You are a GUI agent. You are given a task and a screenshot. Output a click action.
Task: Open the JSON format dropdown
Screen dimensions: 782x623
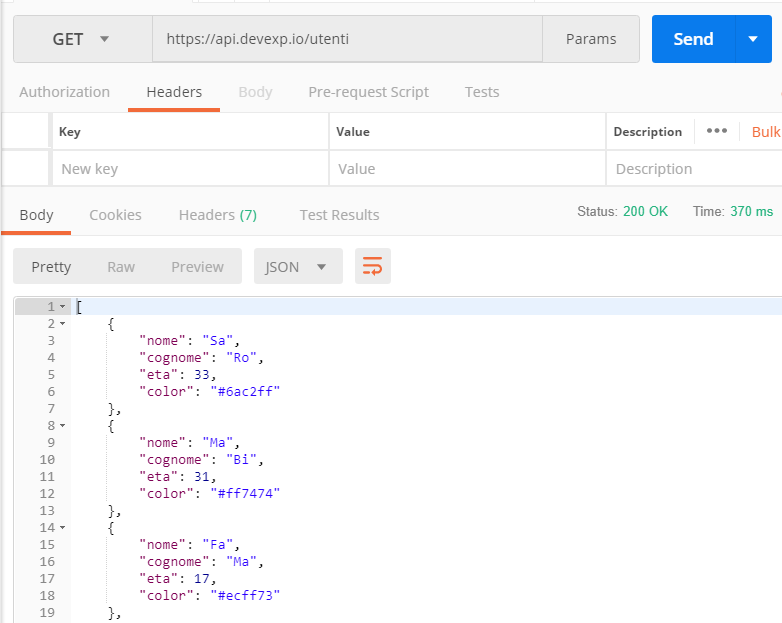pyautogui.click(x=298, y=266)
